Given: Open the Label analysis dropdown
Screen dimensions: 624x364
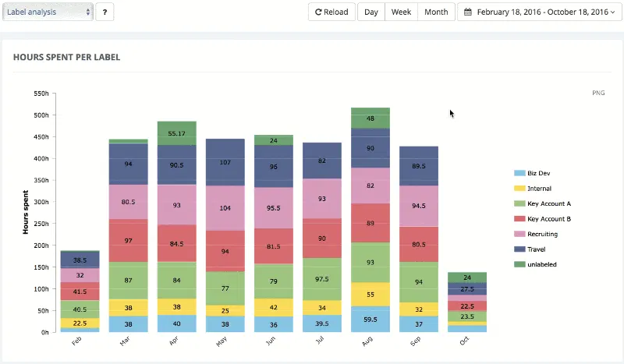Looking at the screenshot, I should (x=48, y=12).
